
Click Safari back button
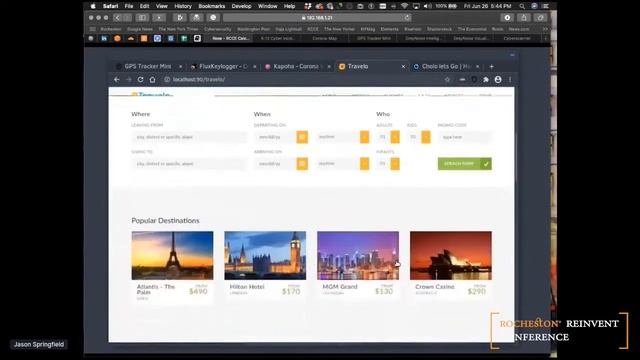click(x=118, y=18)
